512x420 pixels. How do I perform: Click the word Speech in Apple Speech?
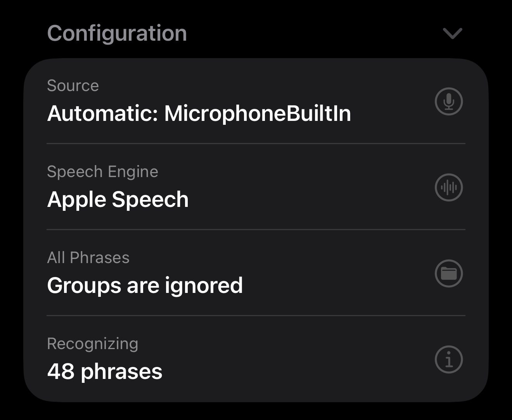click(x=150, y=200)
